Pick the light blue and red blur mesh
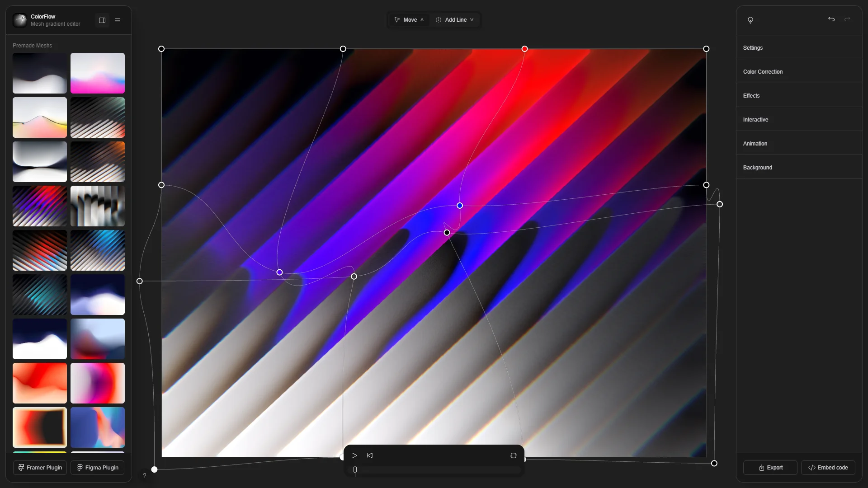Screen dimensions: 868x488 (98, 339)
